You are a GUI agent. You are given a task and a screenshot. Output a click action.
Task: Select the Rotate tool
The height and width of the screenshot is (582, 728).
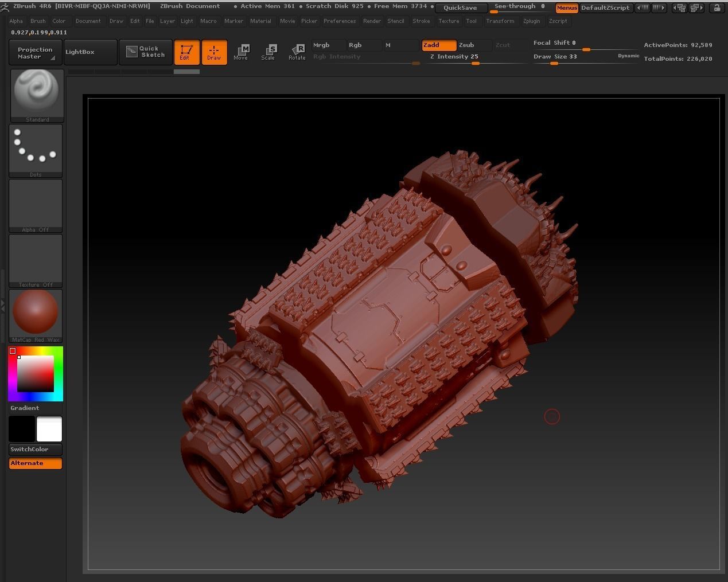pyautogui.click(x=297, y=52)
